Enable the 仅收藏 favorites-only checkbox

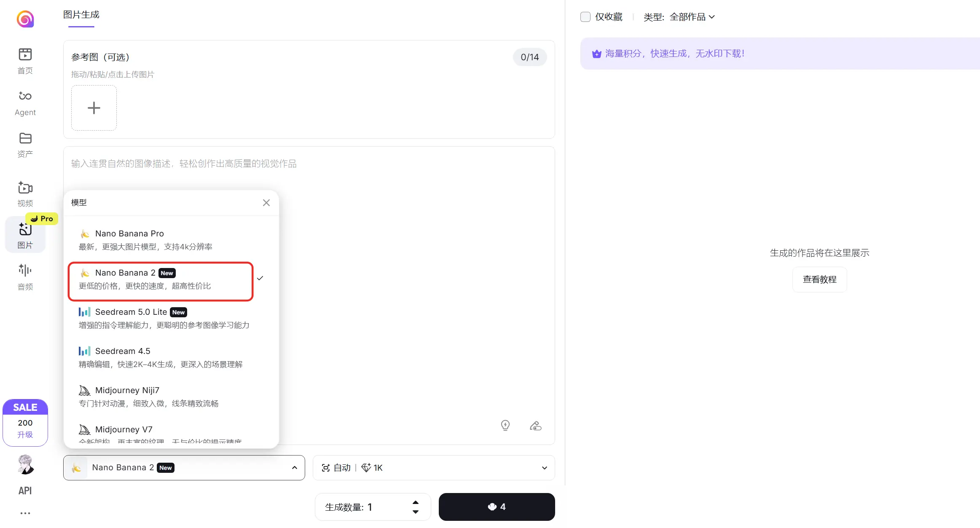[x=585, y=17]
